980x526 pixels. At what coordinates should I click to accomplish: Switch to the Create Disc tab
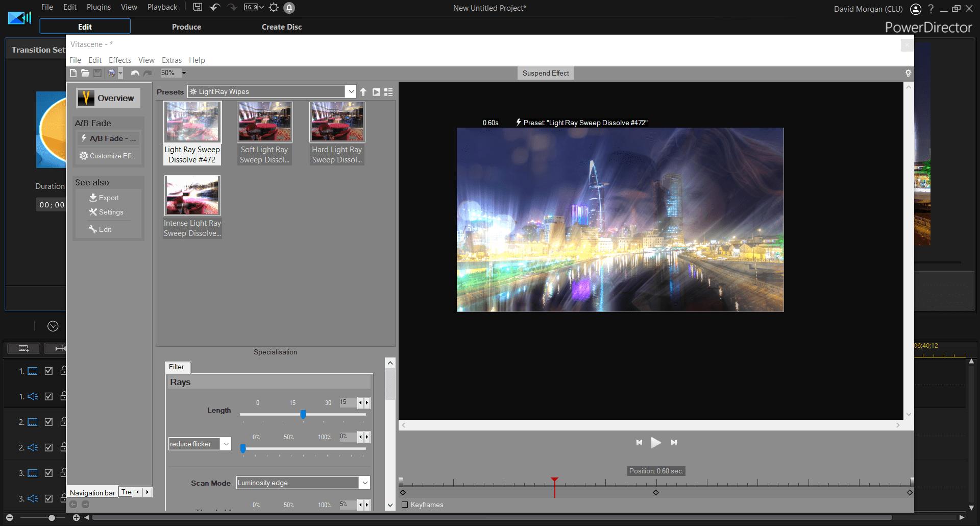[282, 27]
